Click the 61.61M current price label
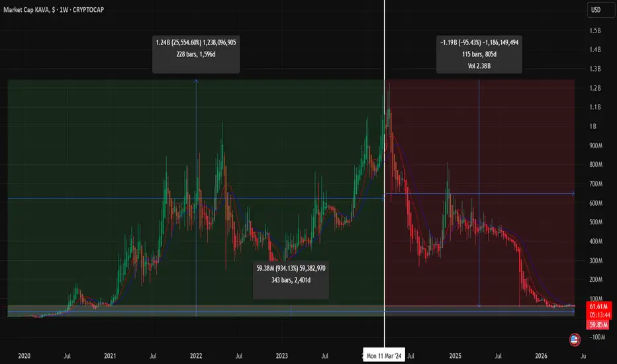 click(x=598, y=306)
